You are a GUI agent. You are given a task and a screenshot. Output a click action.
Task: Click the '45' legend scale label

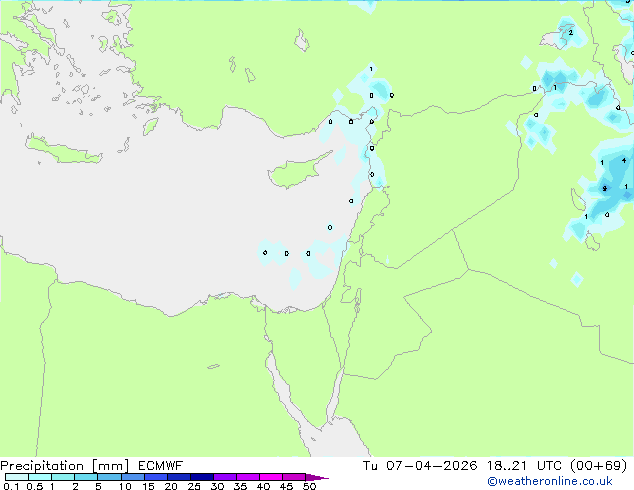coord(287,486)
